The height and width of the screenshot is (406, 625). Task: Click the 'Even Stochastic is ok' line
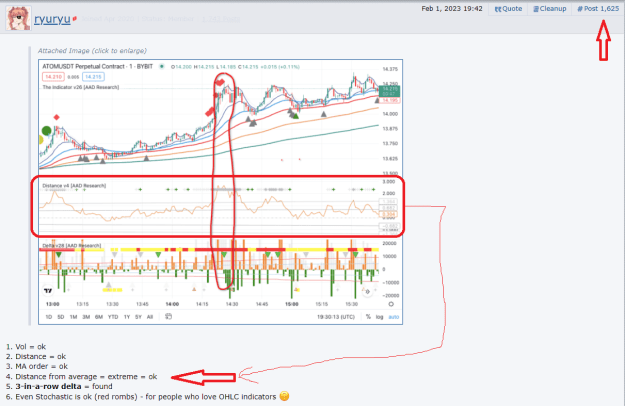pos(145,397)
